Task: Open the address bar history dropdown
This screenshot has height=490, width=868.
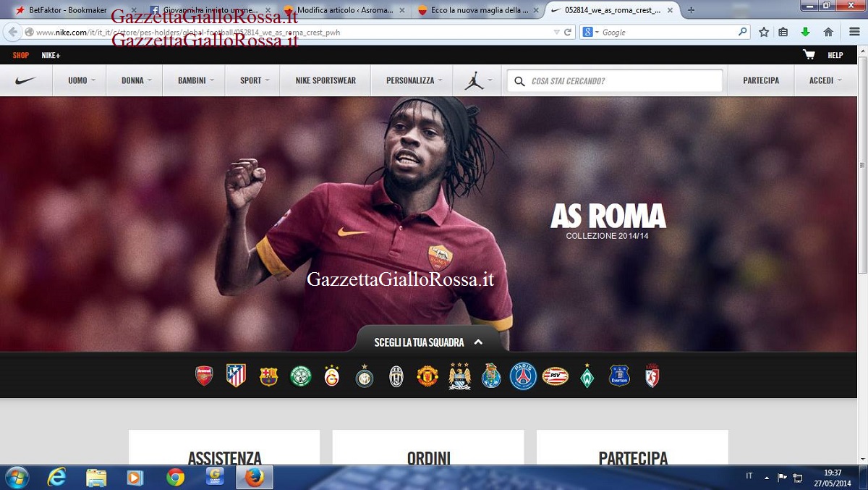Action: point(556,32)
